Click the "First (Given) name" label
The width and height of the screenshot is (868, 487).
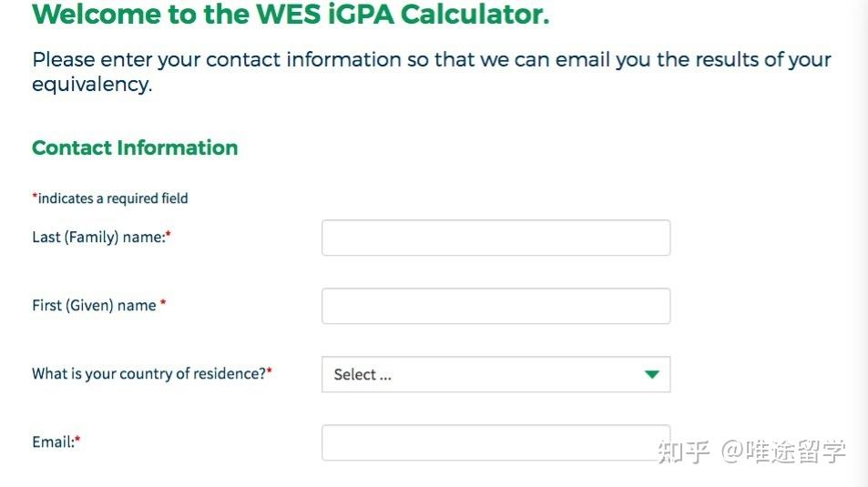click(x=94, y=306)
